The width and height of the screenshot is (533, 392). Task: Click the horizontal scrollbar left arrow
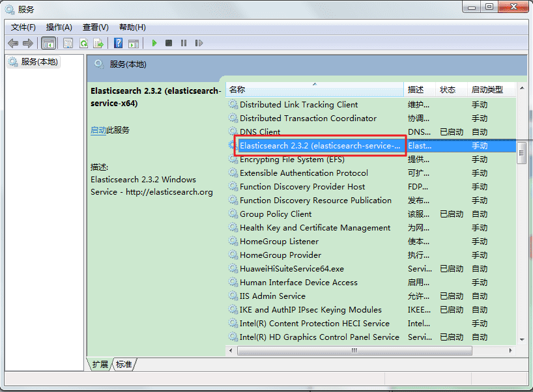coord(231,350)
